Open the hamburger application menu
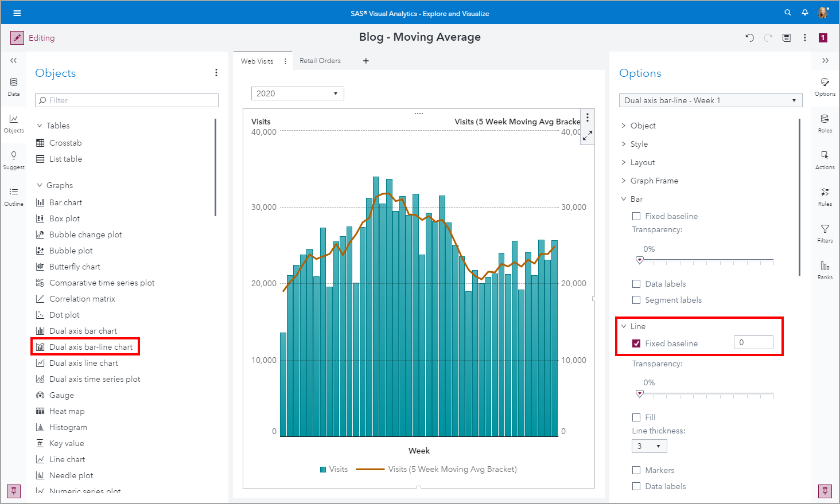 click(17, 13)
